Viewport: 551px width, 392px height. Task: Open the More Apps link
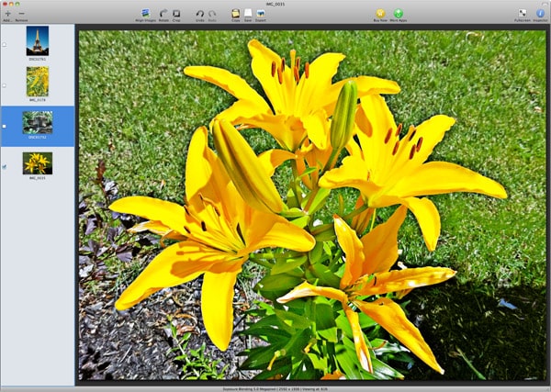pos(399,13)
